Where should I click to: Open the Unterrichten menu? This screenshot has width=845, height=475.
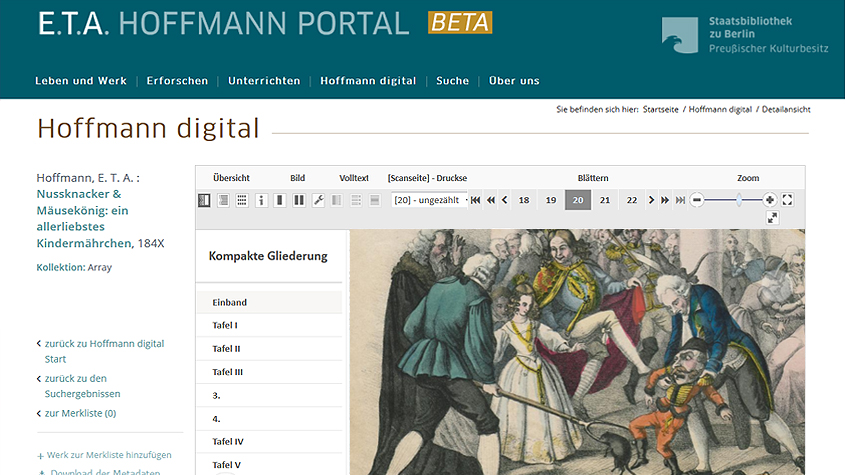tap(264, 81)
